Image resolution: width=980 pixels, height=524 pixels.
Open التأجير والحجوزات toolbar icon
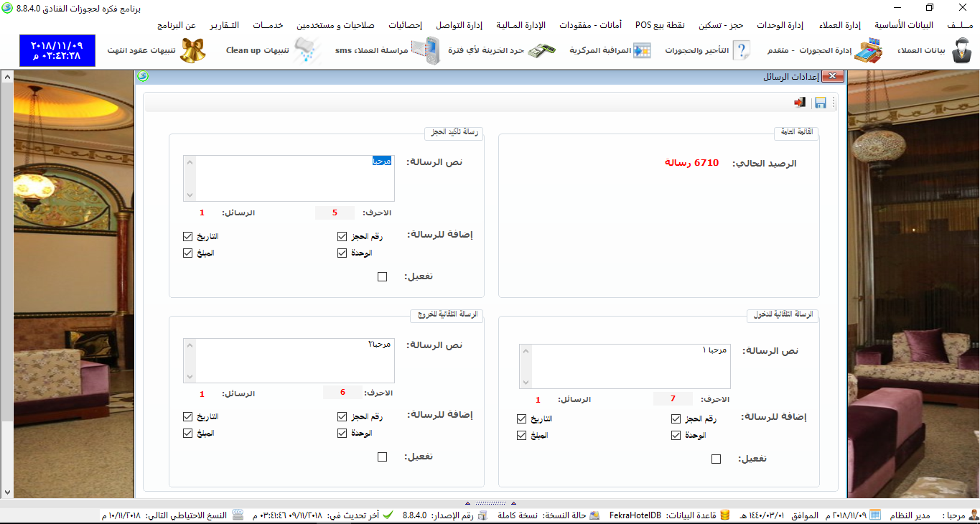[x=739, y=51]
